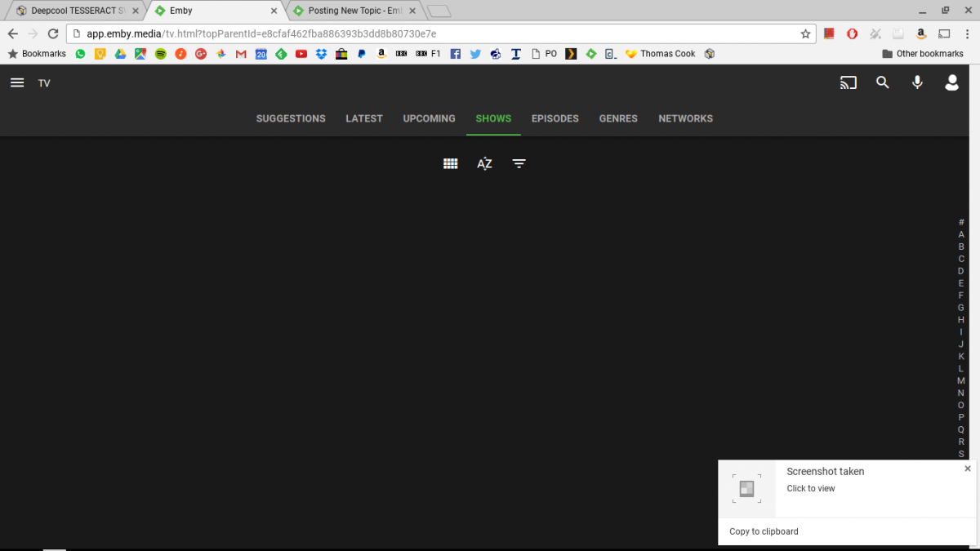Open the BBC F1 bookmark
Image resolution: width=980 pixels, height=551 pixels.
pyautogui.click(x=428, y=54)
